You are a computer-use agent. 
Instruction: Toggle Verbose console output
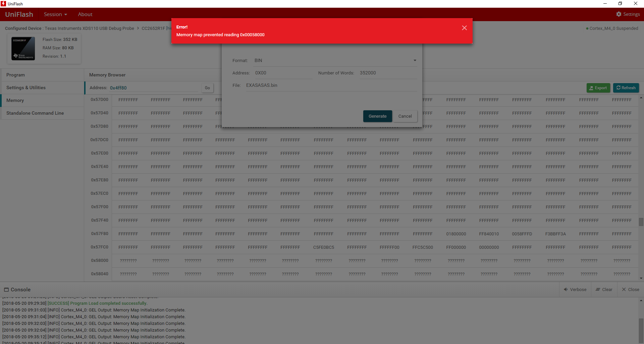575,289
